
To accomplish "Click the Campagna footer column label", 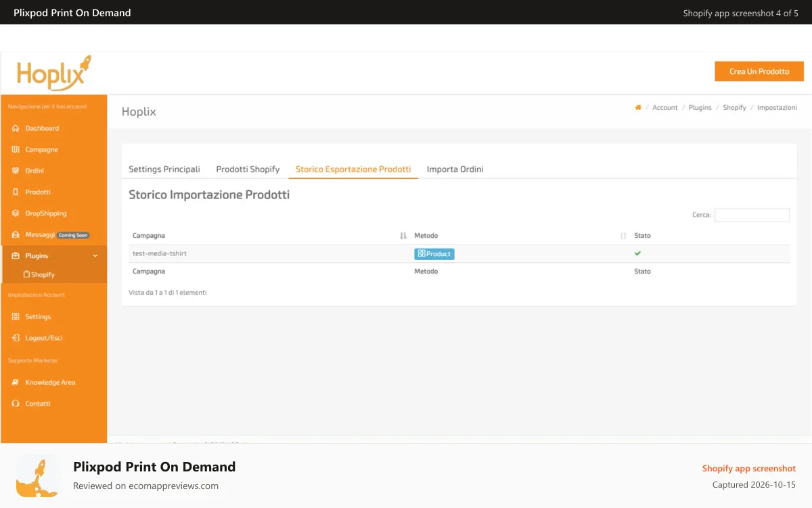I will (149, 272).
